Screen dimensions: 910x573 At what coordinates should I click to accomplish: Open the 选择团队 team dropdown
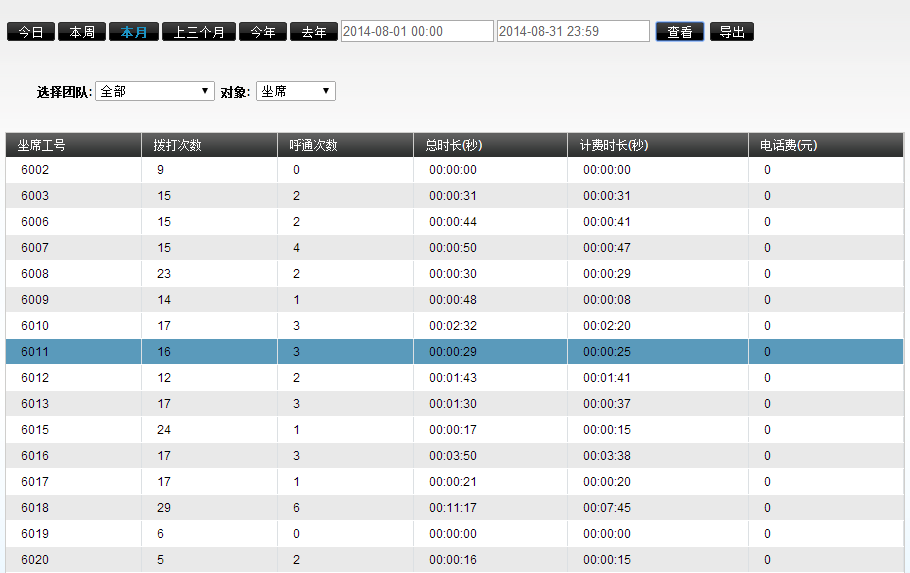pyautogui.click(x=155, y=92)
